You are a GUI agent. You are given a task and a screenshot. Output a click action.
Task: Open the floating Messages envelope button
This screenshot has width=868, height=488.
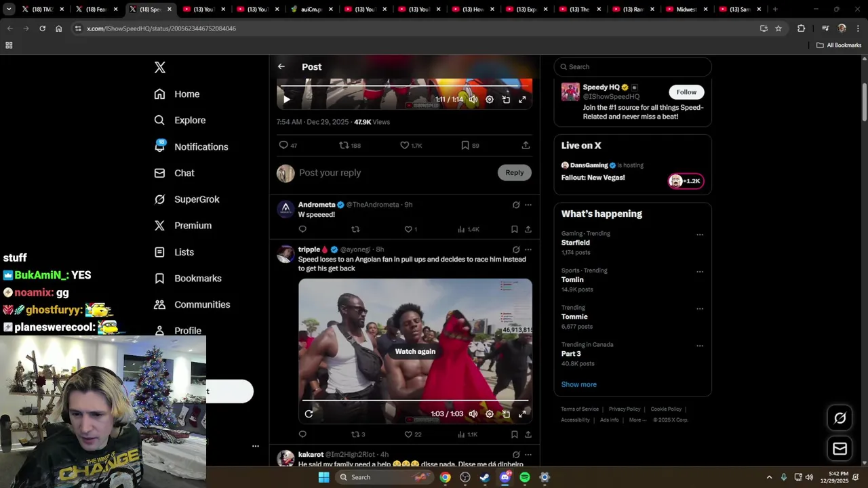(840, 449)
